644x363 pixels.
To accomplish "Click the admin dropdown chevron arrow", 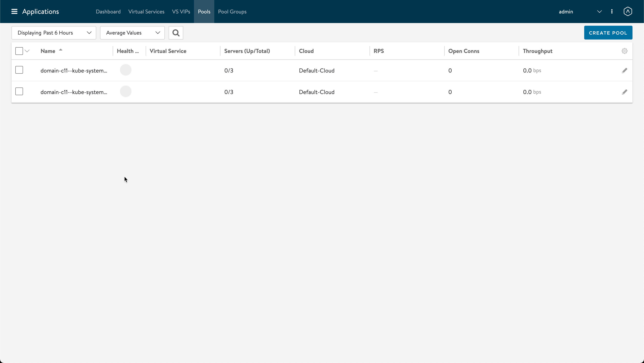I will (x=599, y=12).
